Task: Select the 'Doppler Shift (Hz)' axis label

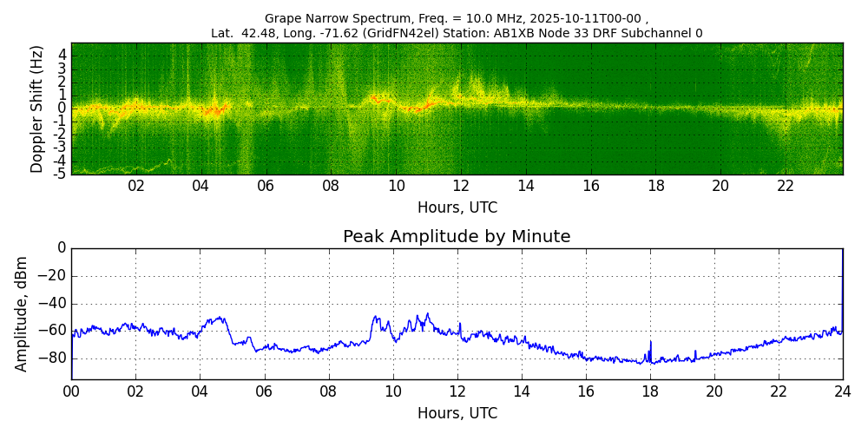Action: (x=36, y=108)
